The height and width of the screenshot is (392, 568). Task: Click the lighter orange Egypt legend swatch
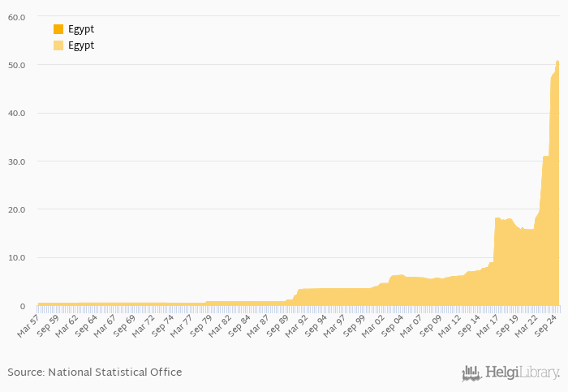(x=58, y=45)
